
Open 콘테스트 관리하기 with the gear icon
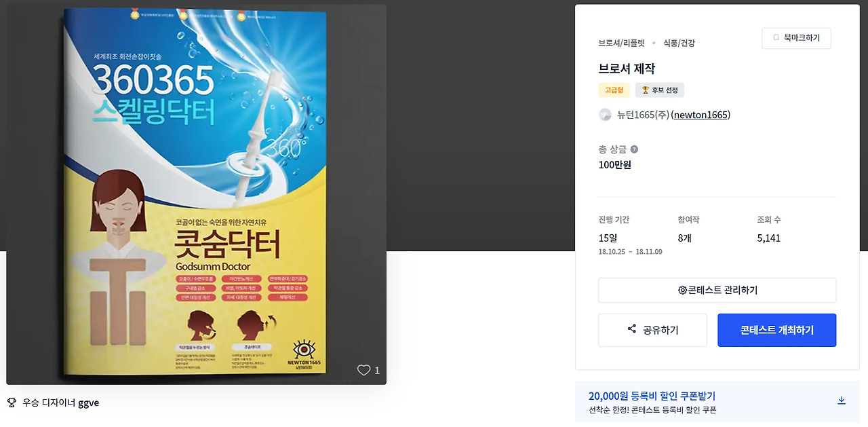click(x=717, y=290)
